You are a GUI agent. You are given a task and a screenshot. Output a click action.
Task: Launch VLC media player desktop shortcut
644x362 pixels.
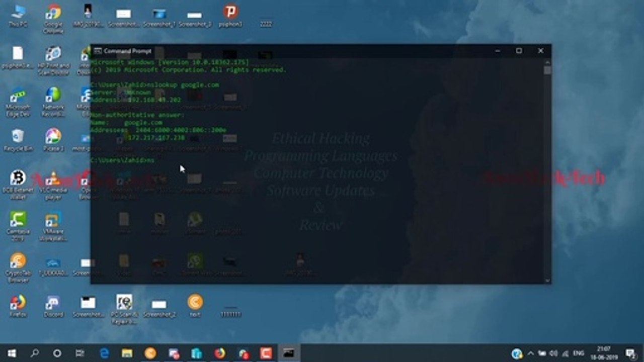(53, 185)
